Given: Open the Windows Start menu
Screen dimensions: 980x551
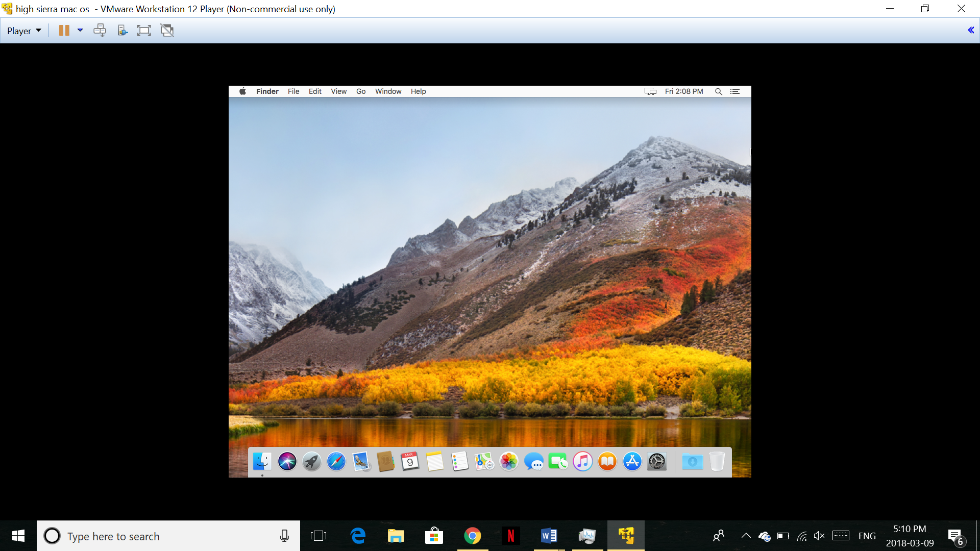Looking at the screenshot, I should (18, 536).
